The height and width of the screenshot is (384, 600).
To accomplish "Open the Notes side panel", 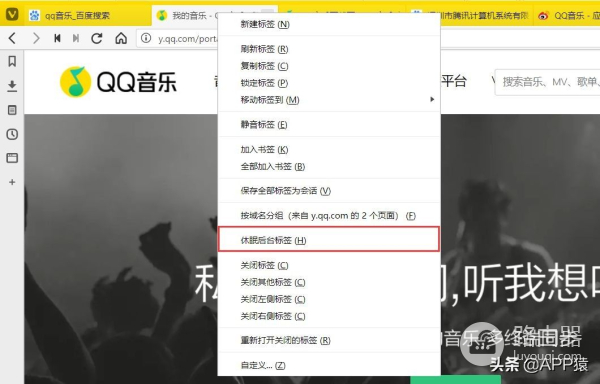I will (x=12, y=110).
